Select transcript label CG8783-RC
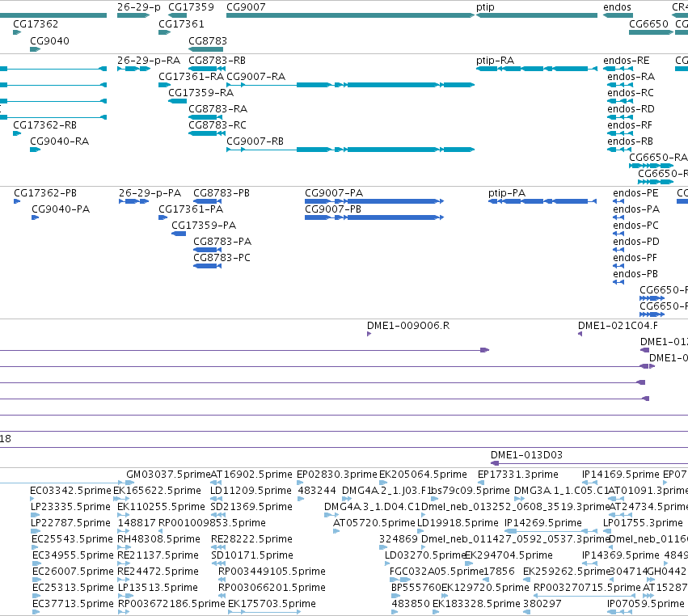The width and height of the screenshot is (688, 616). pyautogui.click(x=217, y=125)
